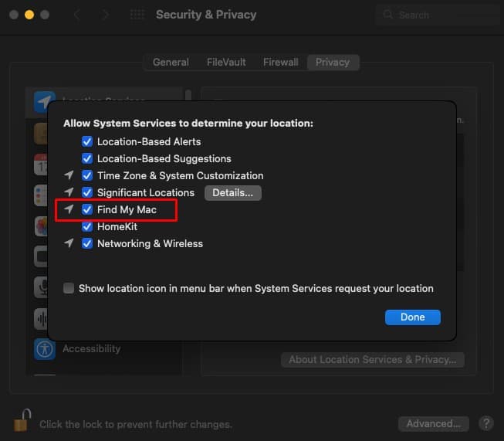Select the Location Services arrow icon in sidebar
The image size is (504, 441).
click(44, 102)
